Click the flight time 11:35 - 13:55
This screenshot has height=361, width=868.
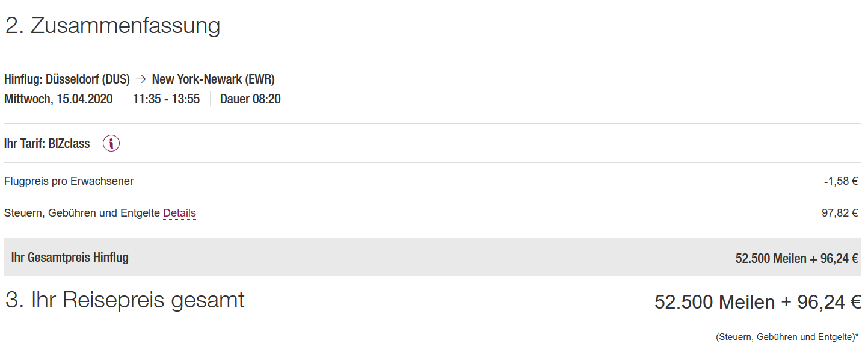coord(166,99)
